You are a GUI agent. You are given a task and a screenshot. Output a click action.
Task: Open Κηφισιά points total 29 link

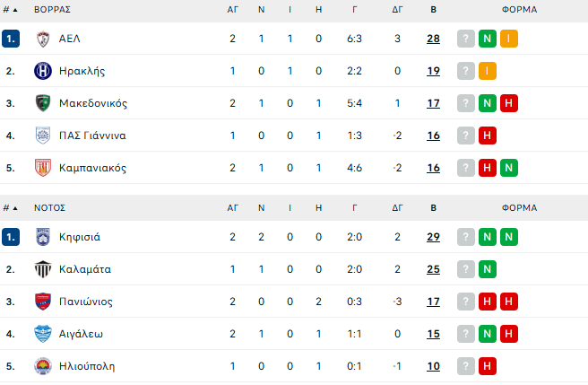(434, 237)
